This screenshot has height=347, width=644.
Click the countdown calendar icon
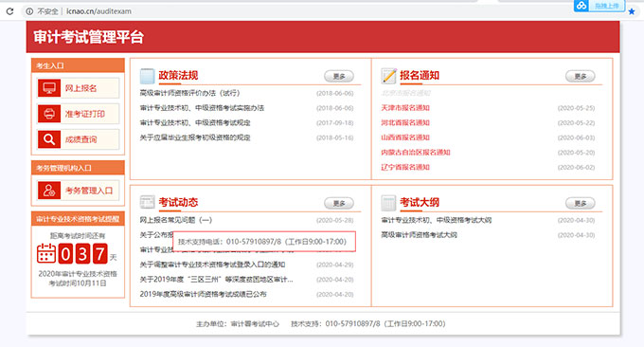point(46,253)
